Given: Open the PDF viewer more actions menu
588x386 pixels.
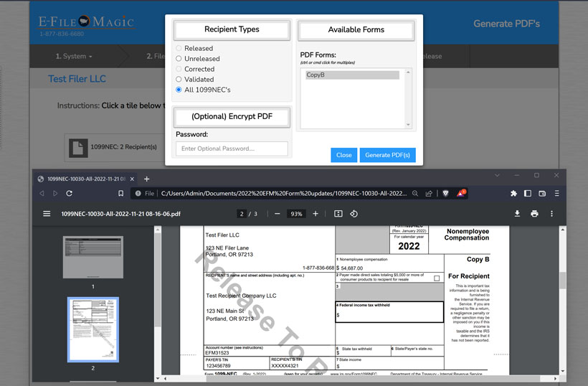Looking at the screenshot, I should tap(551, 214).
